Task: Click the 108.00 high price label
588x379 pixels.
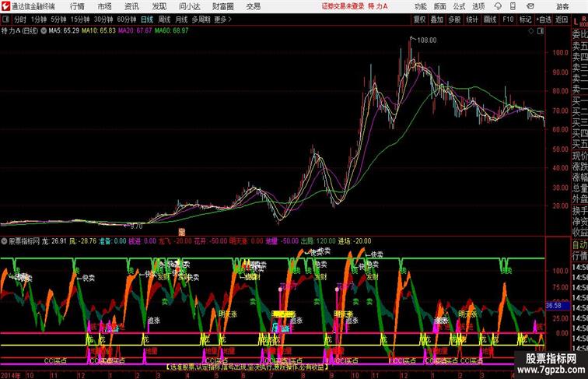Action: (427, 40)
